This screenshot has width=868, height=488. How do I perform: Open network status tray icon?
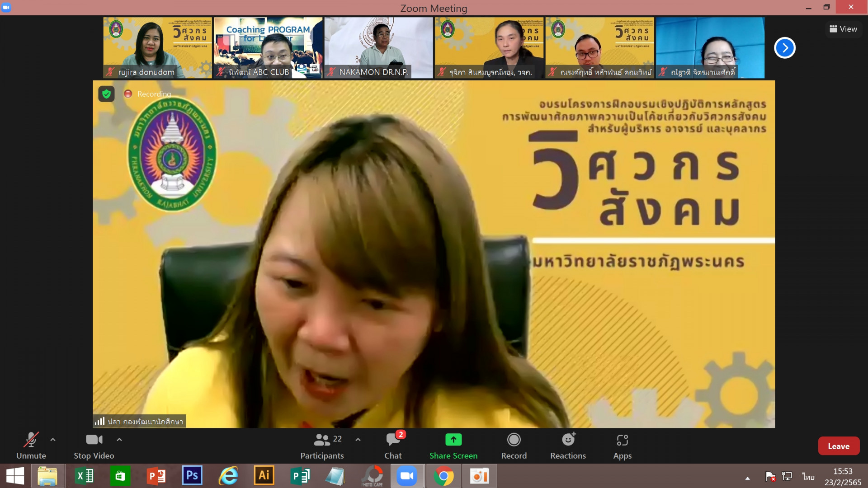point(787,476)
